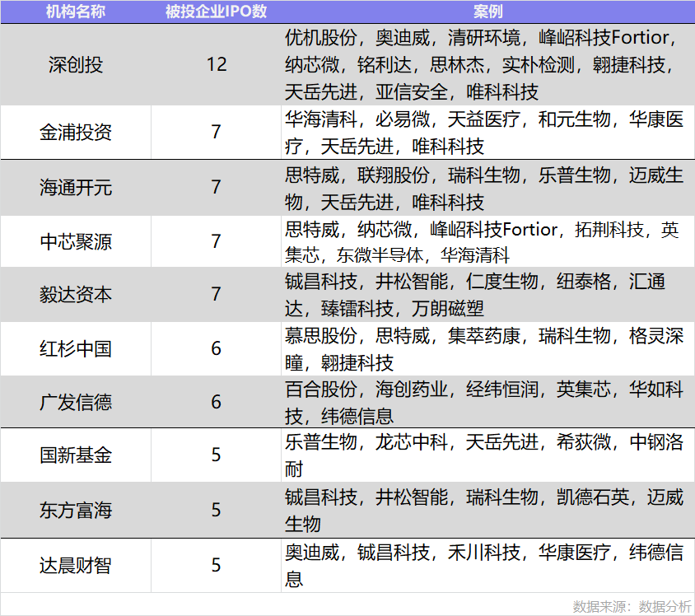The image size is (695, 616).
Task: Select the 毅达资本 institution cell
Action: coord(76,294)
